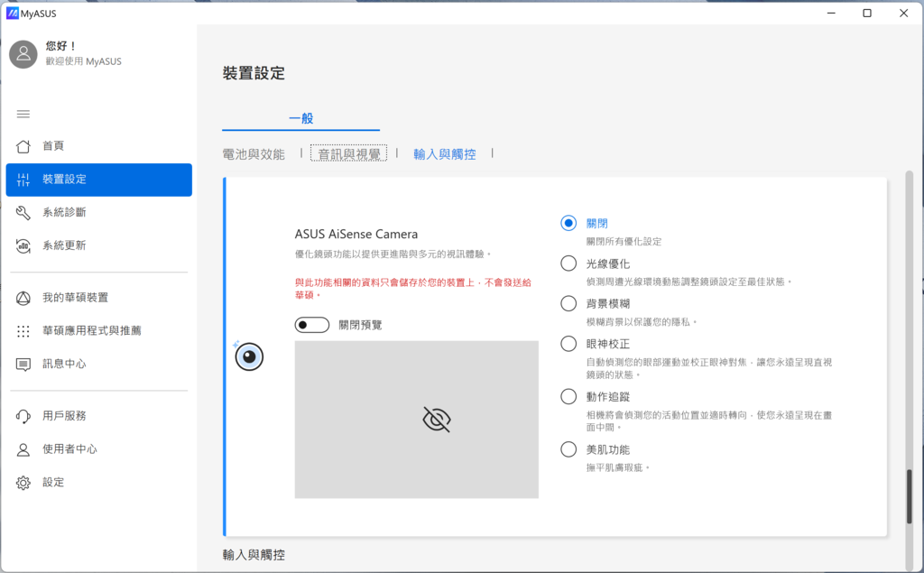The height and width of the screenshot is (573, 924).
Task: Switch to the 一般 tab
Action: point(301,118)
